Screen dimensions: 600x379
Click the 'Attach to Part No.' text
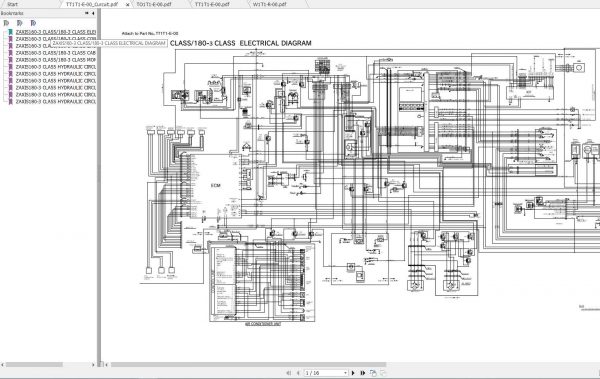click(x=150, y=34)
